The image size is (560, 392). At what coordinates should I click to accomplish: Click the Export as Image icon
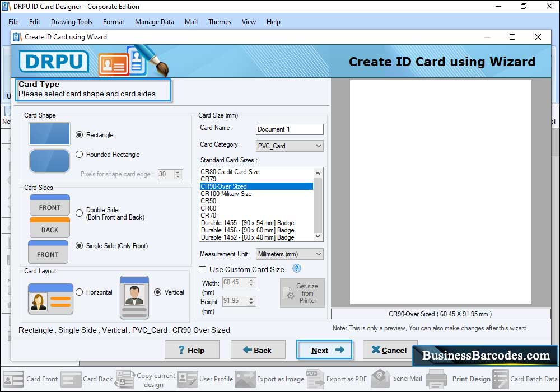pyautogui.click(x=245, y=379)
